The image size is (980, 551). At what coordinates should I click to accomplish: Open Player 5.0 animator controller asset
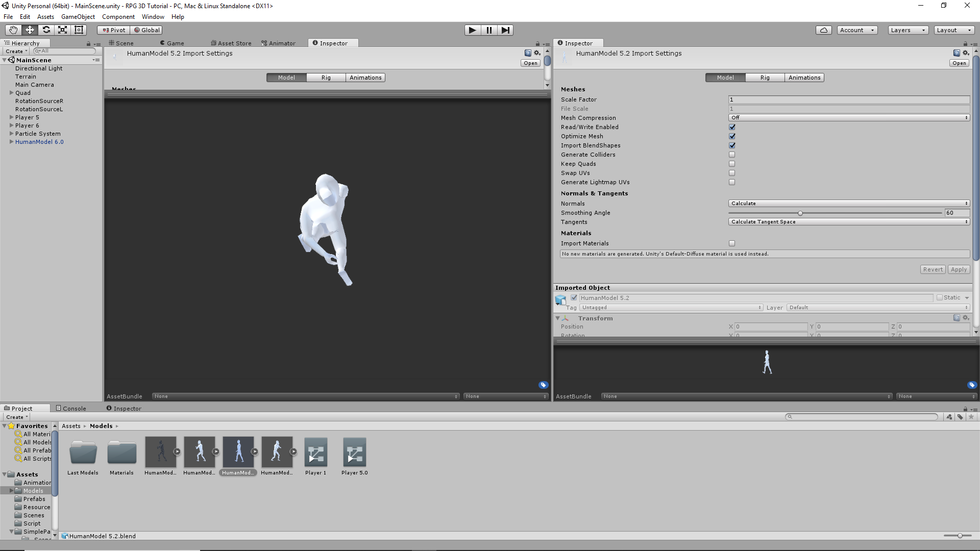pyautogui.click(x=354, y=453)
